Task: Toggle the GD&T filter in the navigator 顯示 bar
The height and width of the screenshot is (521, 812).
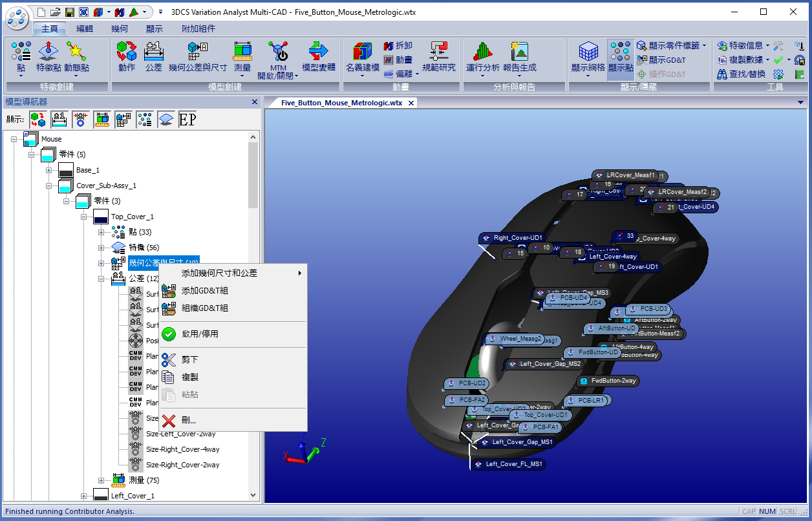Action: [x=123, y=120]
